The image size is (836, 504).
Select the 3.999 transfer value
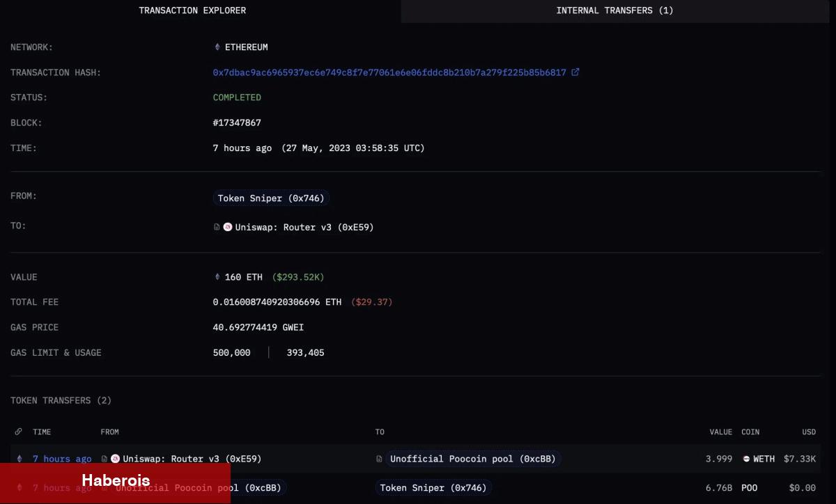pos(718,459)
